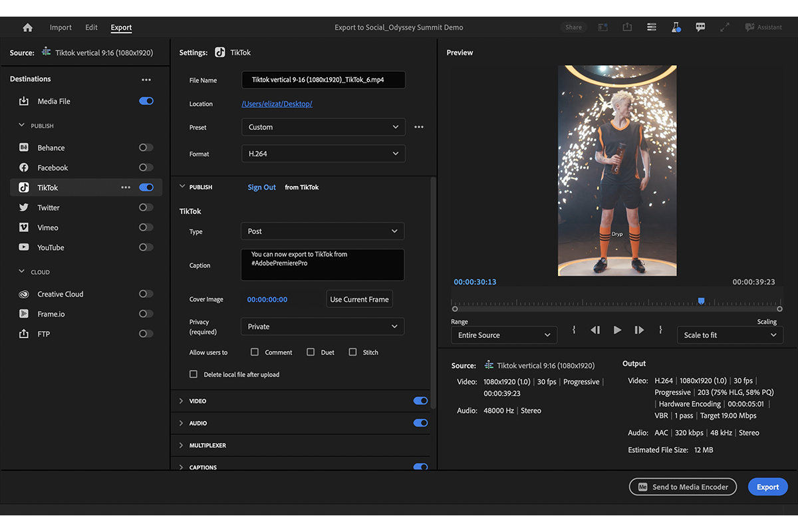
Task: Enable the Facebook destination toggle
Action: pyautogui.click(x=146, y=168)
